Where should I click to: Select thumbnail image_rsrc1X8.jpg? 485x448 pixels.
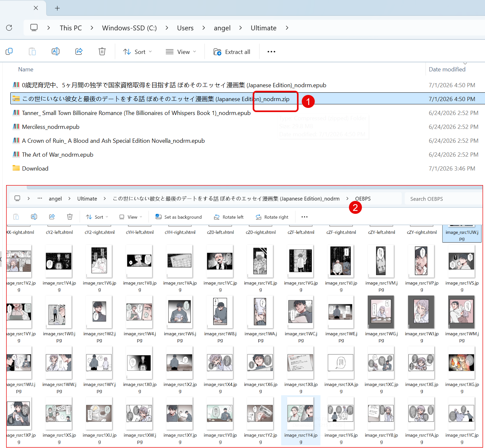click(x=300, y=370)
